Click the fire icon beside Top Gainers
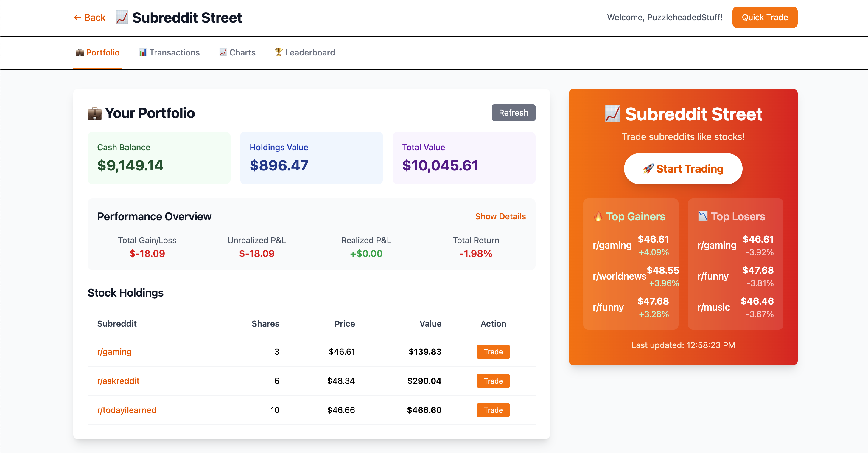This screenshot has height=453, width=868. tap(598, 216)
